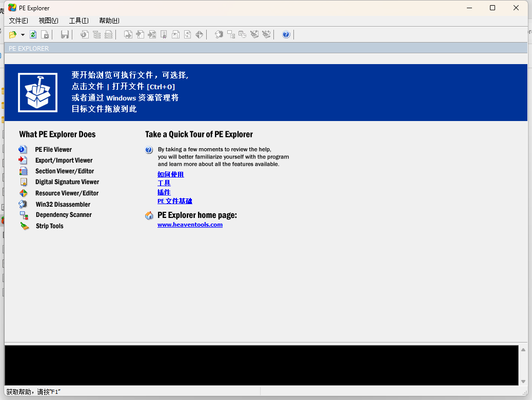This screenshot has width=532, height=400.
Task: Maximize the PE Explorer window
Action: tap(492, 8)
